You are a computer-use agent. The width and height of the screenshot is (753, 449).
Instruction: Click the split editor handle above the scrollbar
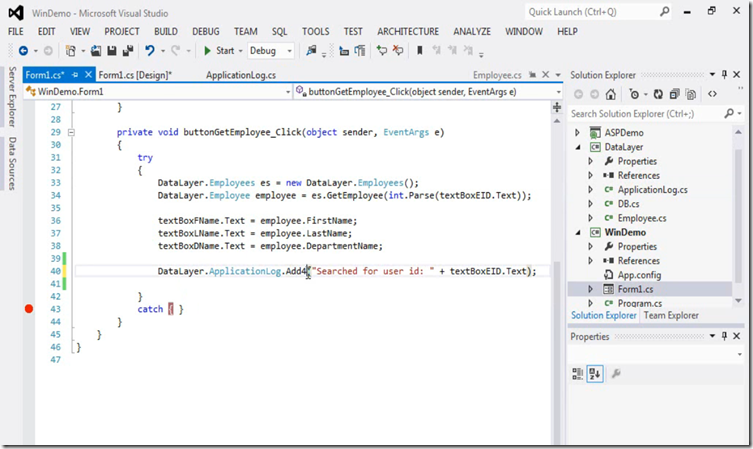tap(557, 107)
